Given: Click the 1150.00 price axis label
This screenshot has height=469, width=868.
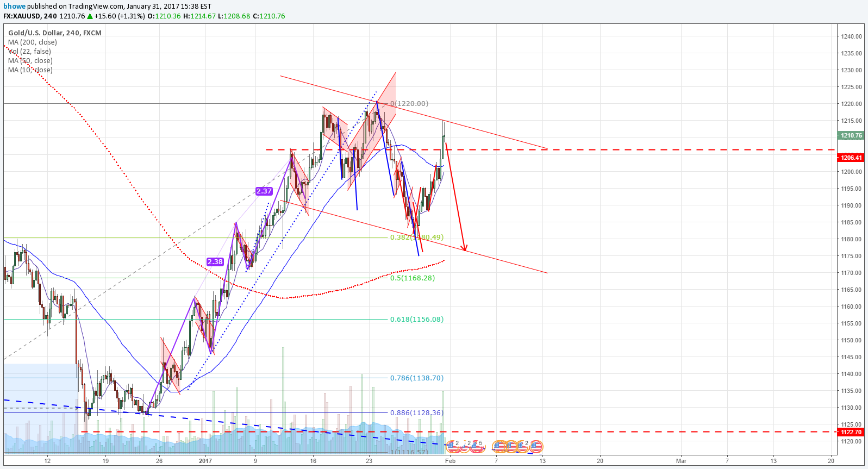Looking at the screenshot, I should coord(851,340).
